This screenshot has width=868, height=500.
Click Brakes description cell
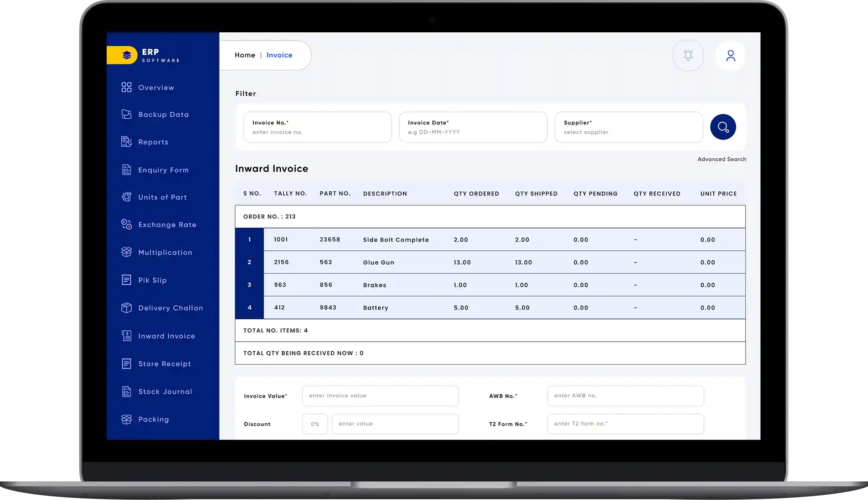[x=375, y=285]
